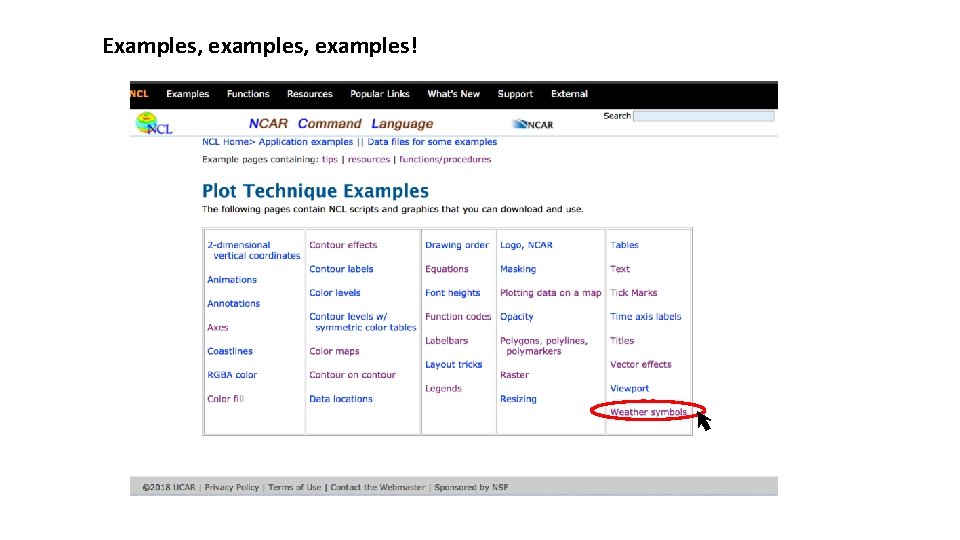Open the Time axis labels link

coord(645,316)
